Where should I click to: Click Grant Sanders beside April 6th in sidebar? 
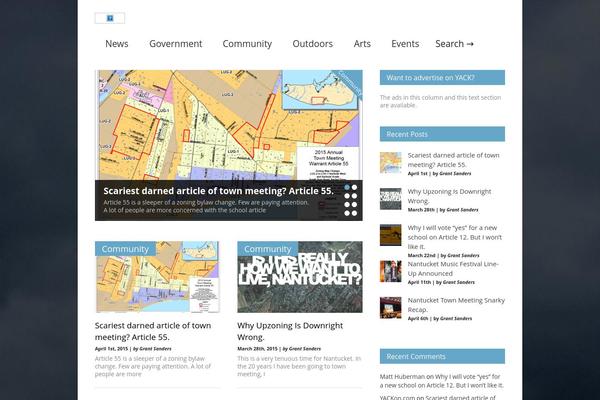[x=456, y=318]
